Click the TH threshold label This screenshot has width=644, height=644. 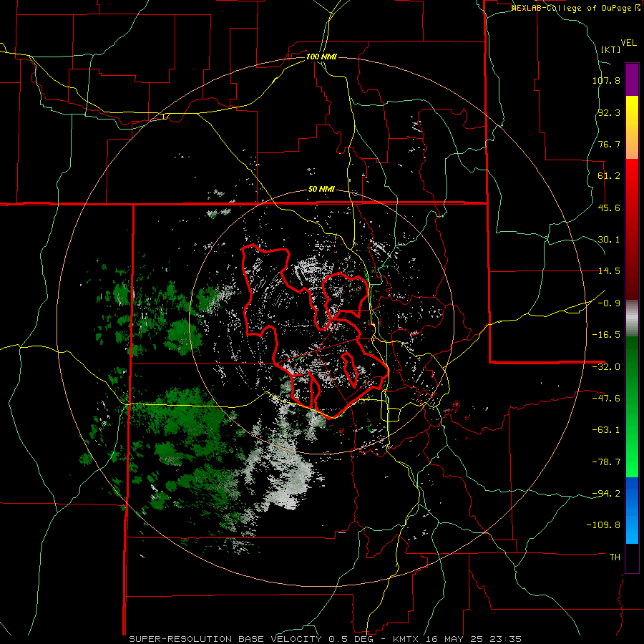615,557
